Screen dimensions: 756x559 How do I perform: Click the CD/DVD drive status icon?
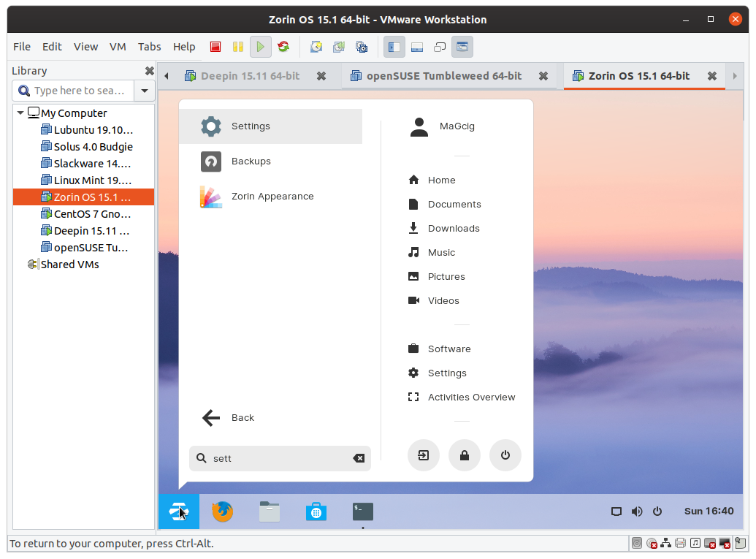point(652,544)
